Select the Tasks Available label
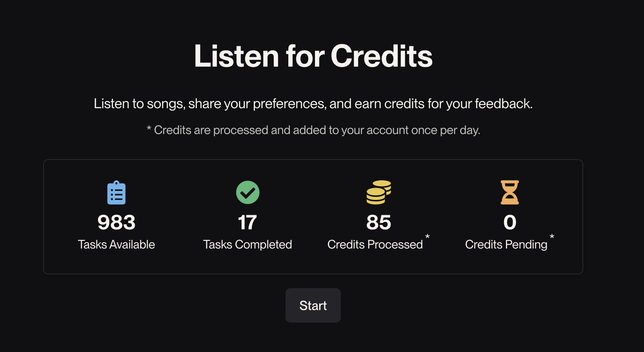The image size is (644, 352). point(116,245)
